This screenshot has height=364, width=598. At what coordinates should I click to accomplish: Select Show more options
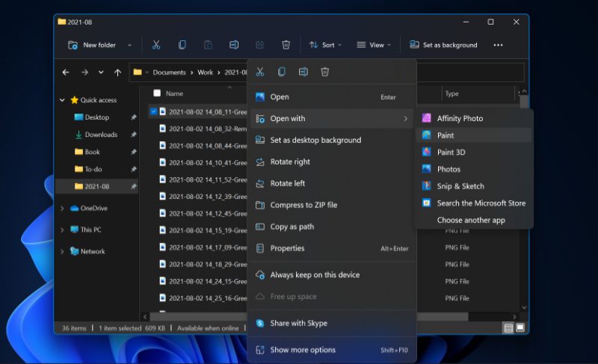click(x=303, y=350)
